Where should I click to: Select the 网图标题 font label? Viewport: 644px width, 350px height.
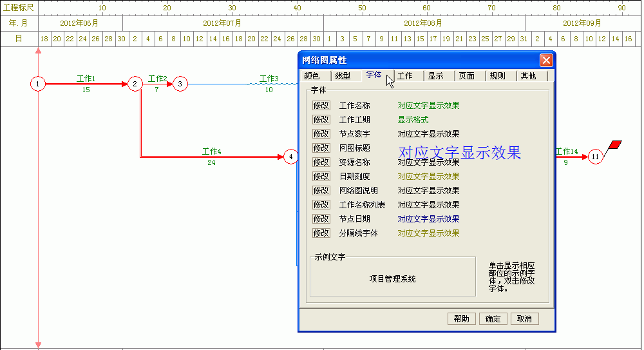(354, 148)
